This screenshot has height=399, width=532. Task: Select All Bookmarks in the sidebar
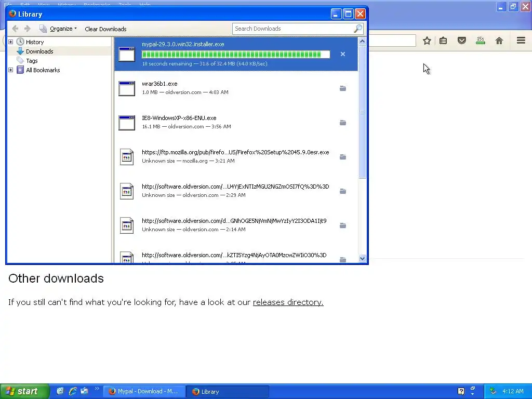(x=43, y=70)
